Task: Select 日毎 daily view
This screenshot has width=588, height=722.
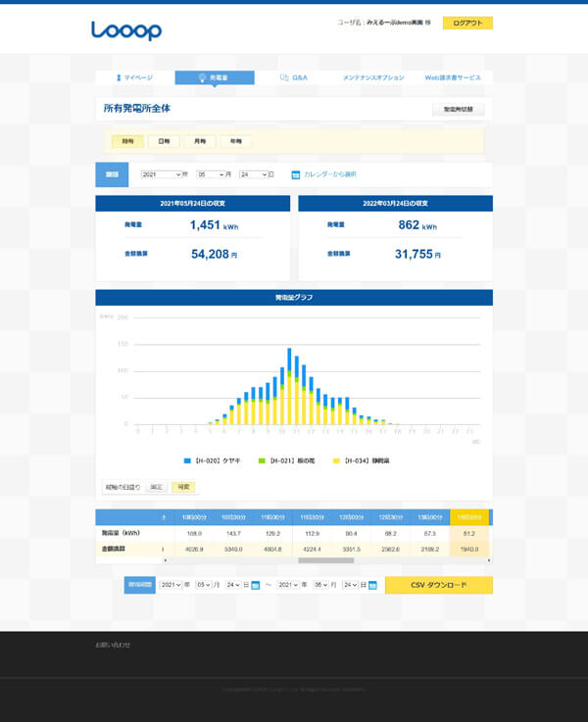Action: [x=164, y=141]
